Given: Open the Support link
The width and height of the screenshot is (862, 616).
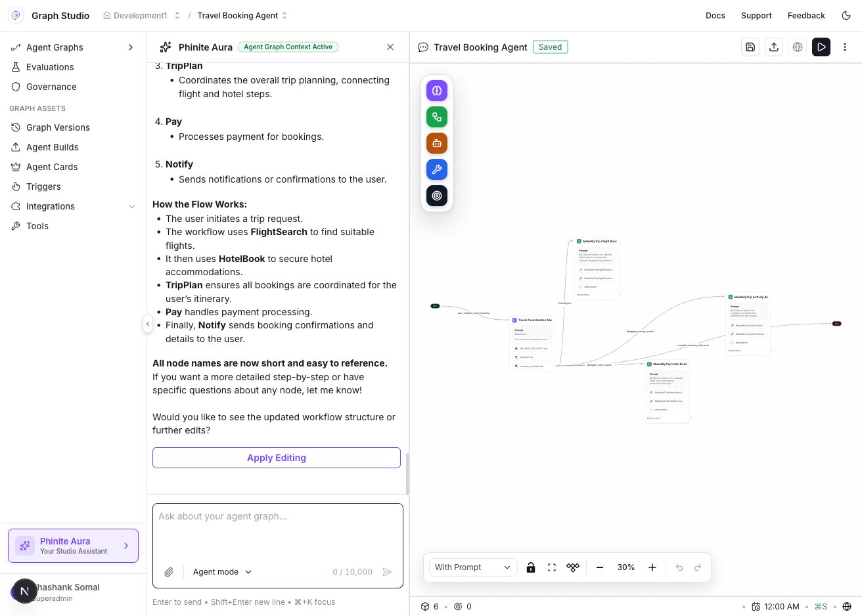Looking at the screenshot, I should pos(756,16).
